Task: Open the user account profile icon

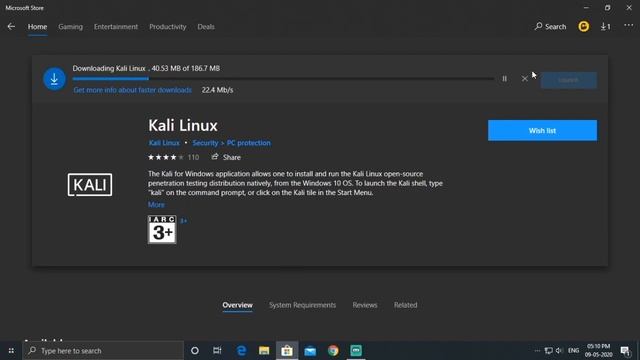Action: point(584,27)
